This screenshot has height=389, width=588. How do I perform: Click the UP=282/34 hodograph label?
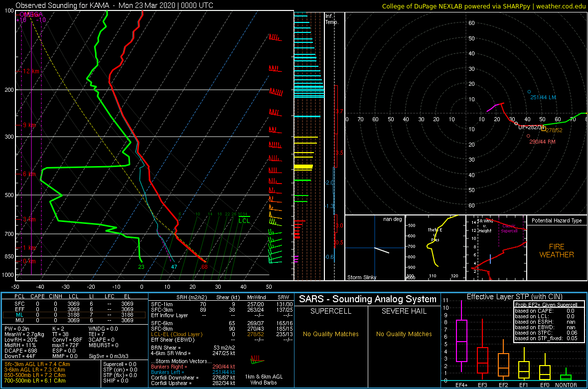click(x=531, y=128)
